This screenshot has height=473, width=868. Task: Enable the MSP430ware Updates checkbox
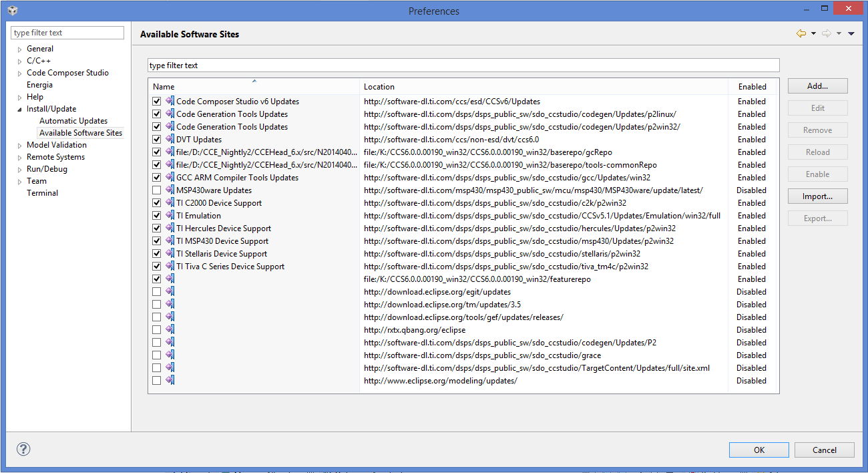(x=156, y=190)
